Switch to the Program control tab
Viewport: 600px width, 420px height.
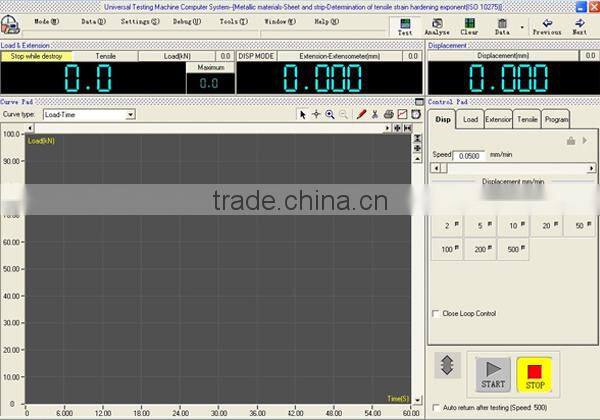[x=556, y=120]
